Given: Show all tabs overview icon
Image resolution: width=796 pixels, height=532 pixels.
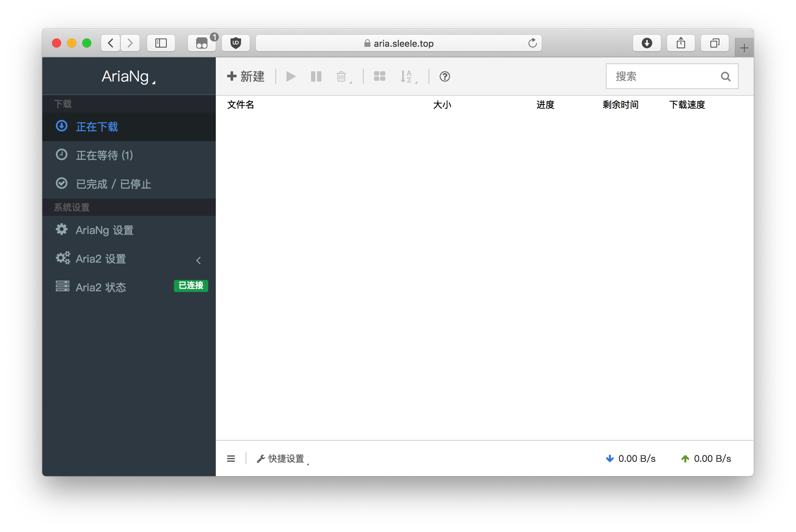Looking at the screenshot, I should click(715, 43).
